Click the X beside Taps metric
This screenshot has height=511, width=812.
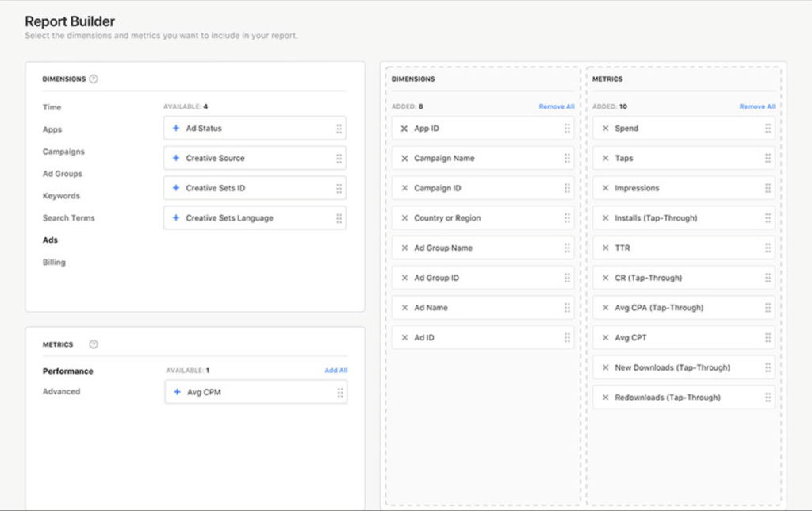[x=605, y=158]
